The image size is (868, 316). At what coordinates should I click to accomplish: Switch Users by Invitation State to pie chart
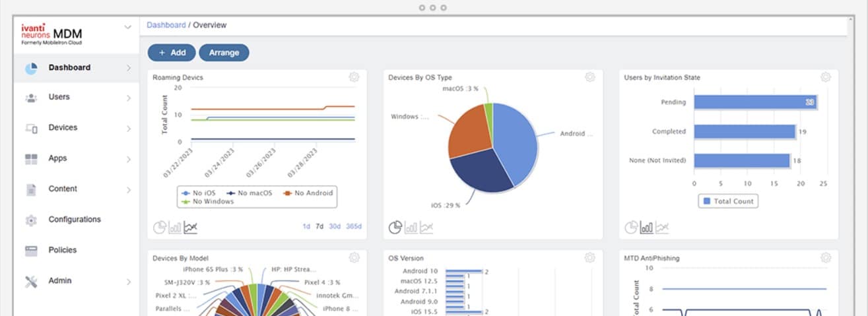(x=631, y=228)
